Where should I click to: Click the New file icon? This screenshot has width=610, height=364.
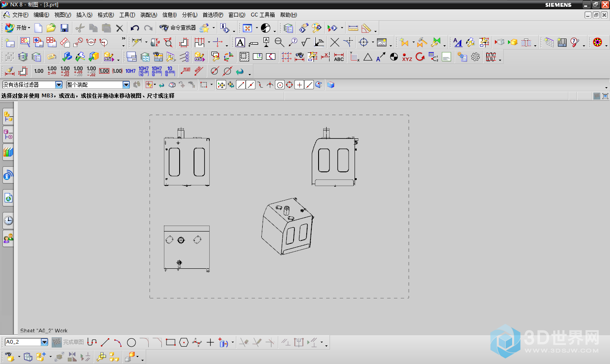point(38,28)
